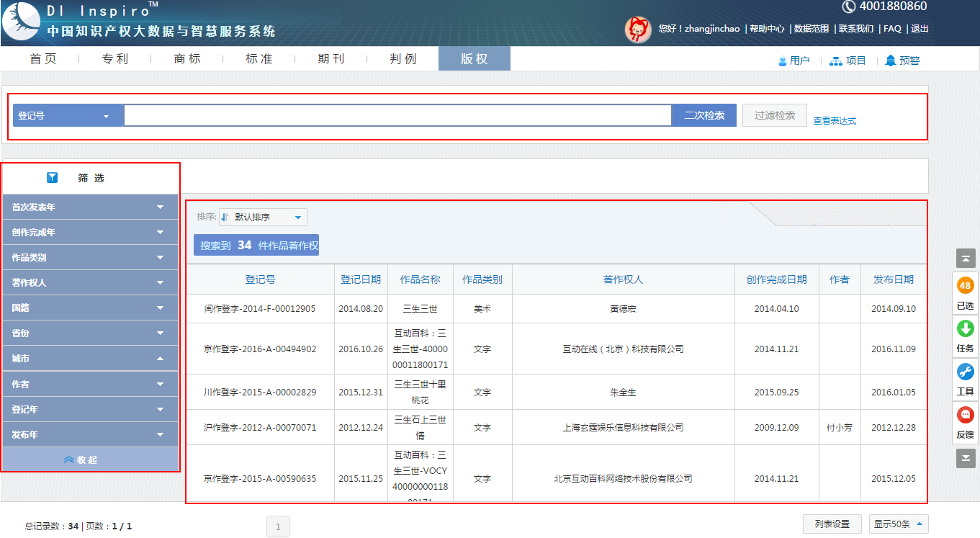Open the 查看表达式 link
The image size is (980, 538).
(835, 121)
